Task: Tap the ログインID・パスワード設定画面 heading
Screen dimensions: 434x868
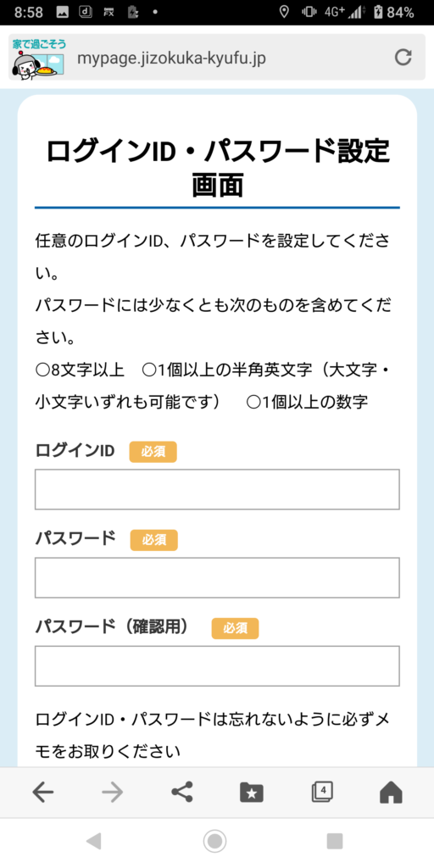Action: [x=218, y=168]
